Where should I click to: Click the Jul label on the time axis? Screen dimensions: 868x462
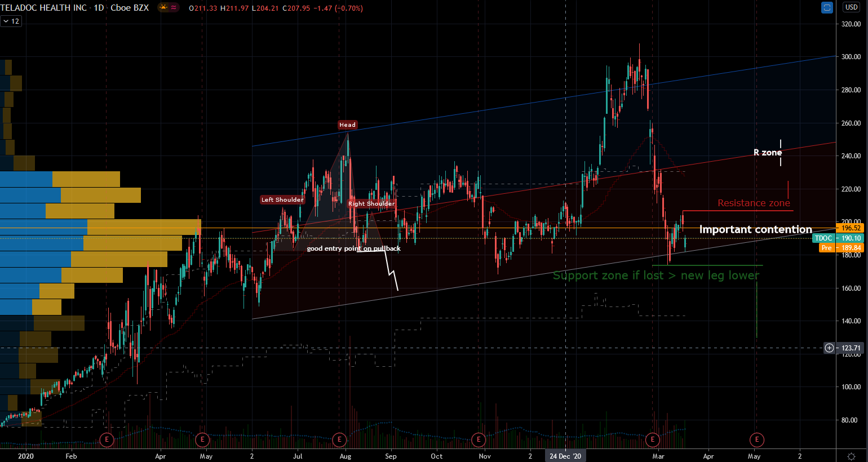[298, 456]
